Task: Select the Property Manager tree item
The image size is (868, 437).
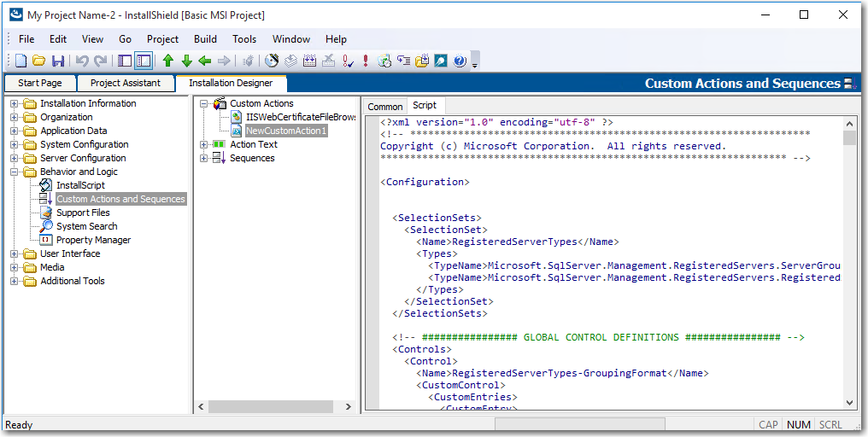Action: 93,241
